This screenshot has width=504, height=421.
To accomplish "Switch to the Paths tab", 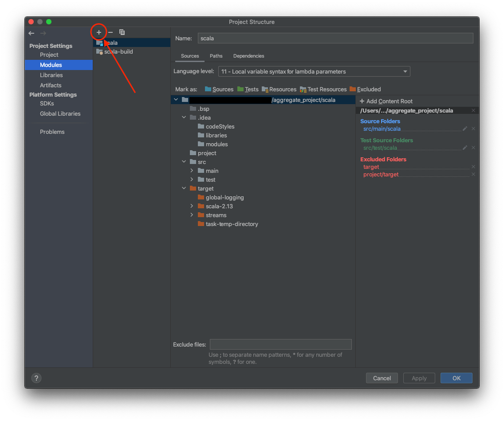I will [x=216, y=56].
